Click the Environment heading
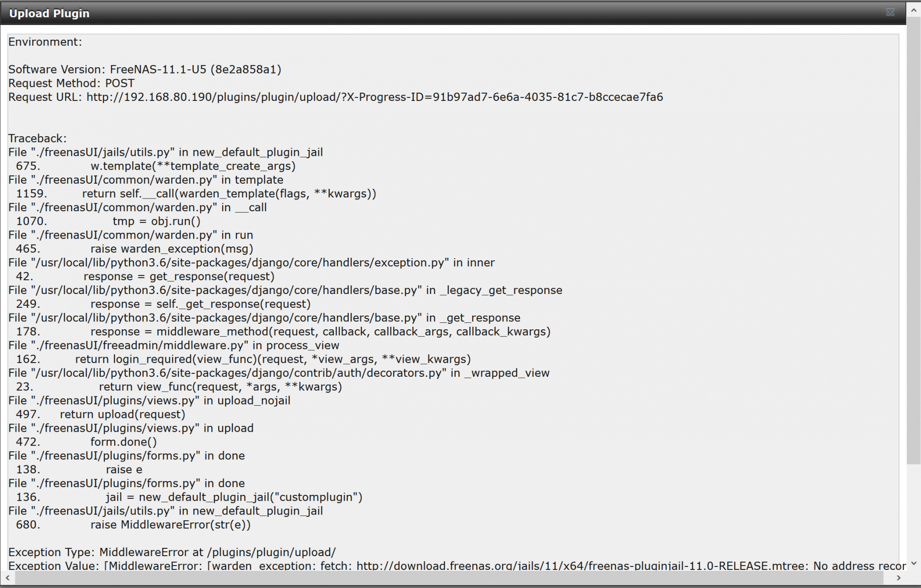The height and width of the screenshot is (588, 921). (45, 42)
